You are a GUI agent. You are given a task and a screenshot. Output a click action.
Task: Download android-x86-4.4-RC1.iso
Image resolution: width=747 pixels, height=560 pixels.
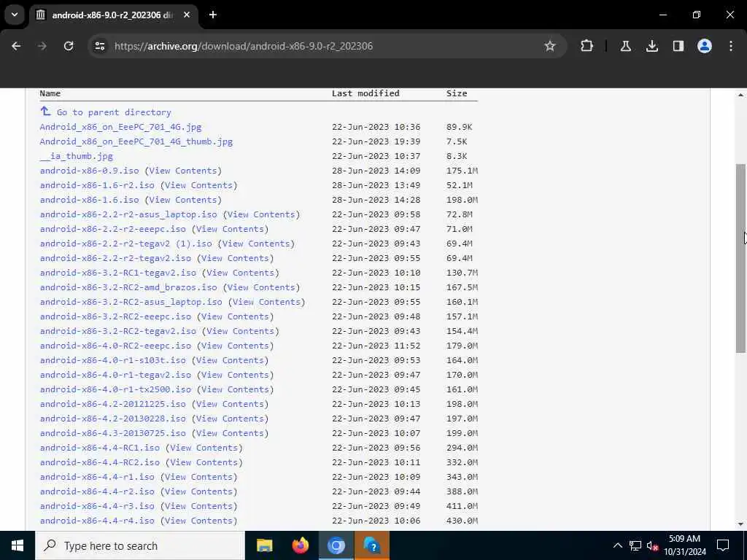99,448
